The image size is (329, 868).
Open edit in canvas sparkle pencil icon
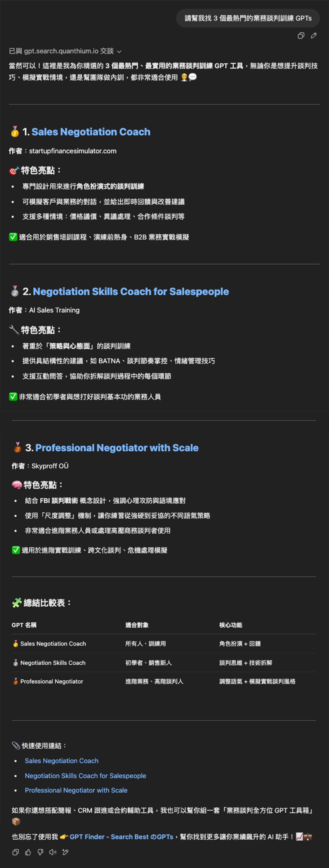65,852
